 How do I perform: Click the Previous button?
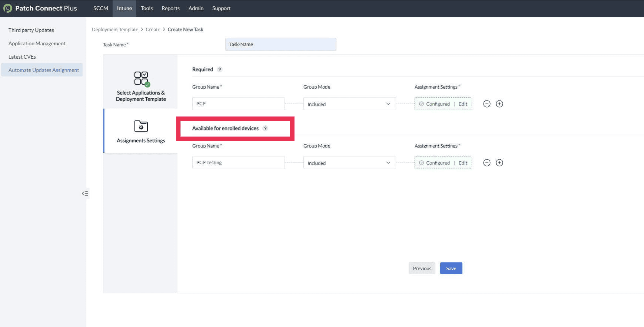pos(422,268)
